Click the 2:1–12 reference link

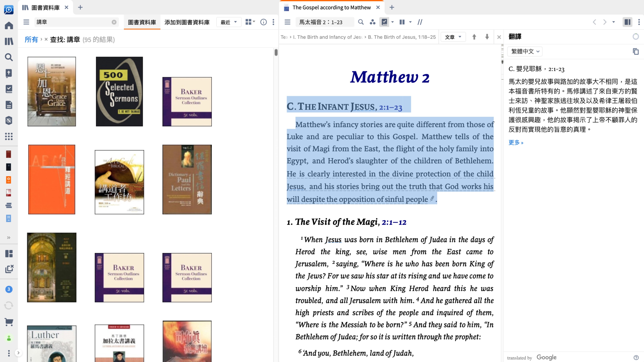[x=394, y=222]
